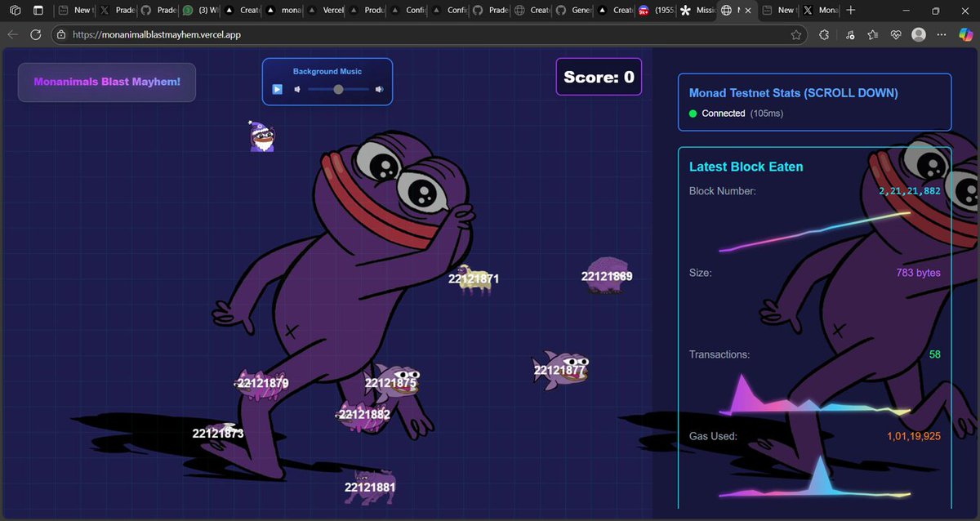980x521 pixels.
Task: Click the Score: 0 box
Action: click(599, 77)
